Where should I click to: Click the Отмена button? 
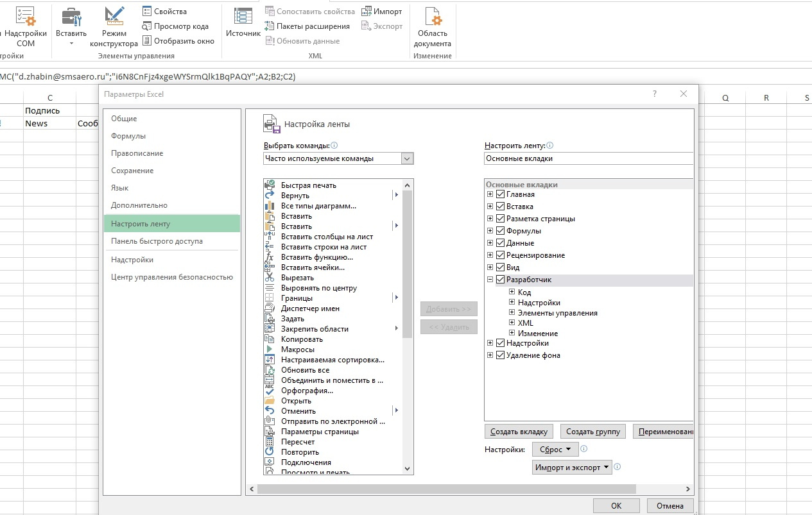(x=670, y=505)
